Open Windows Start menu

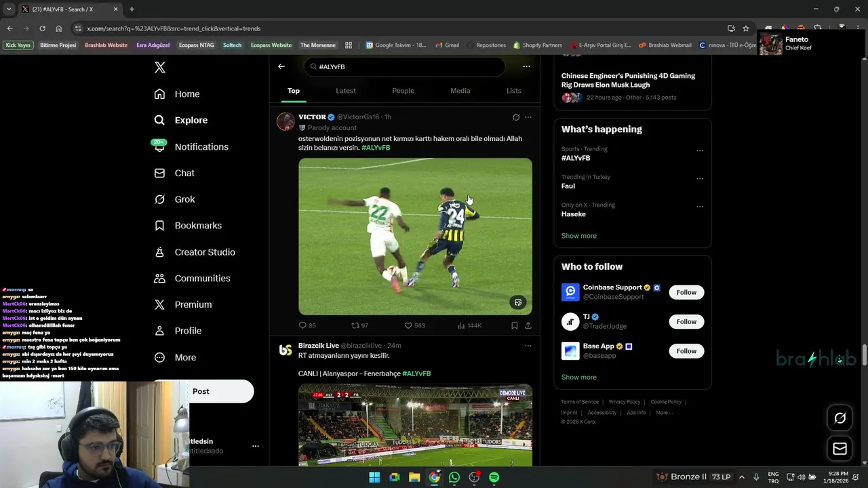click(374, 477)
